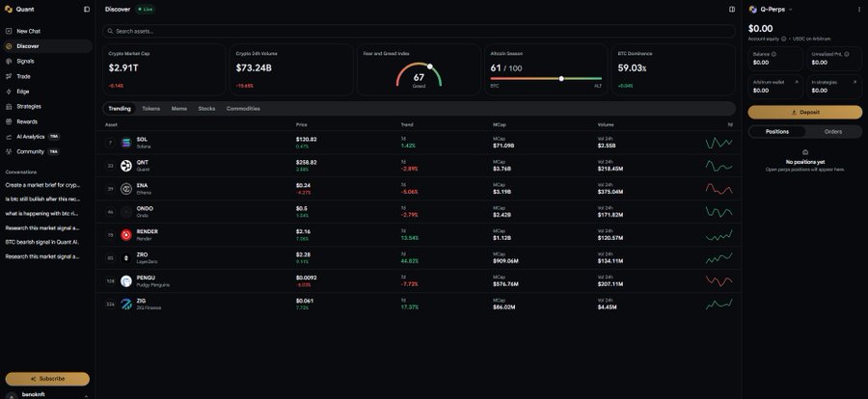Viewport: 868px width, 399px height.
Task: Switch to the Meme tab
Action: [178, 109]
